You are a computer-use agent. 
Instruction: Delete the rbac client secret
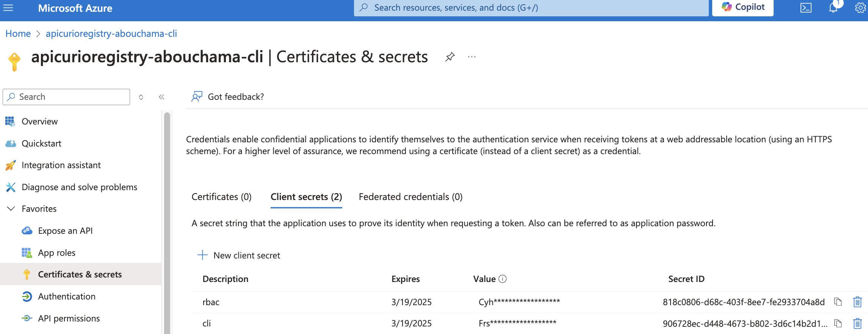pyautogui.click(x=857, y=302)
